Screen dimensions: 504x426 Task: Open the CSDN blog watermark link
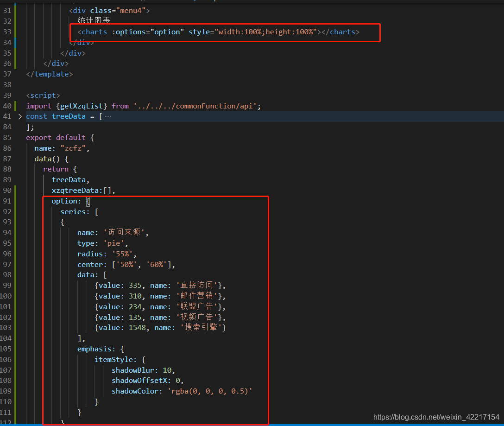(436, 417)
